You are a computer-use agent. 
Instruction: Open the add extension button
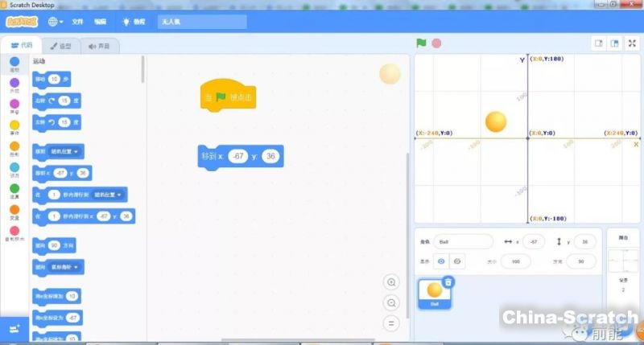(14, 329)
